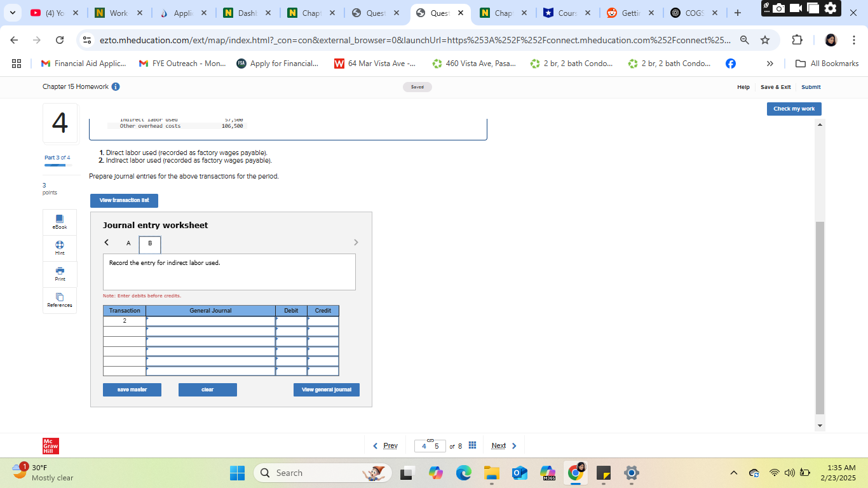Go to previous journal entry with left chevron

click(107, 242)
